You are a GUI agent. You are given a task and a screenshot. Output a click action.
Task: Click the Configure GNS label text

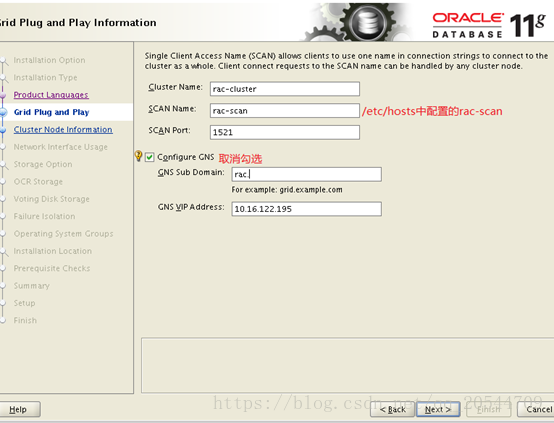(x=185, y=157)
